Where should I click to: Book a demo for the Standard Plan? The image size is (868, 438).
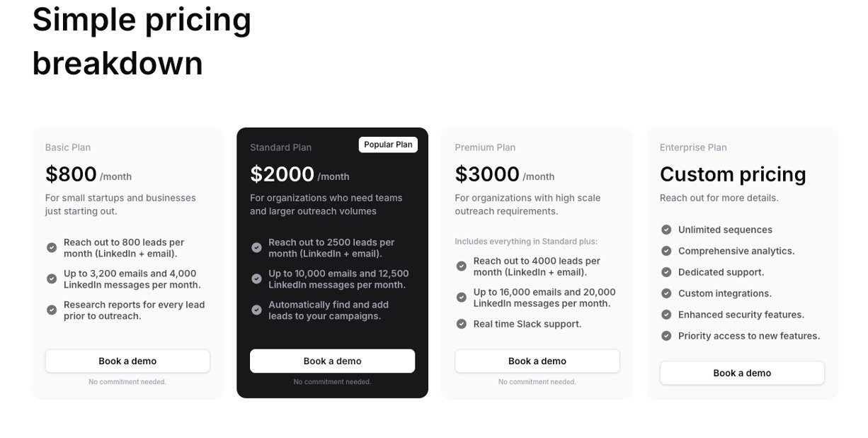pos(332,361)
